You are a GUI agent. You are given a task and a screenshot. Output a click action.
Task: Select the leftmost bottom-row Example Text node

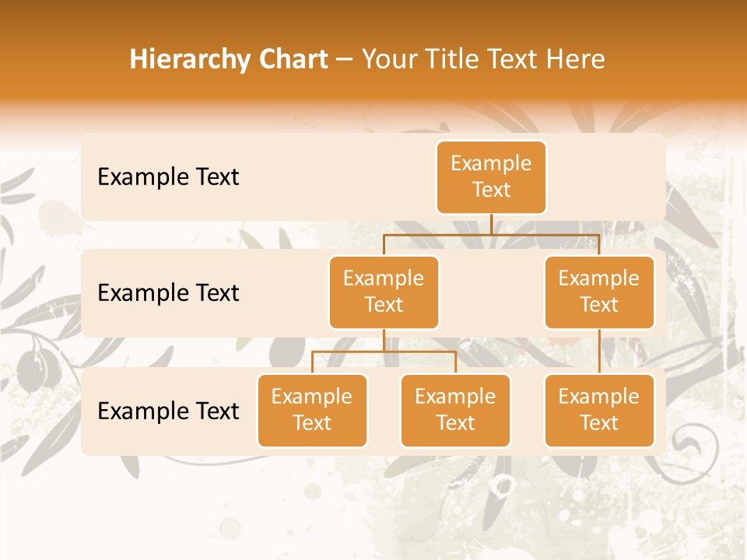(x=312, y=411)
